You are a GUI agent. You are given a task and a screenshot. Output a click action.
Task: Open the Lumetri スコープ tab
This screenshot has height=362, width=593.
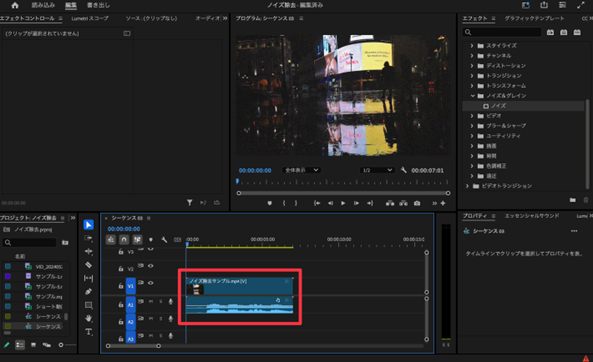point(90,18)
